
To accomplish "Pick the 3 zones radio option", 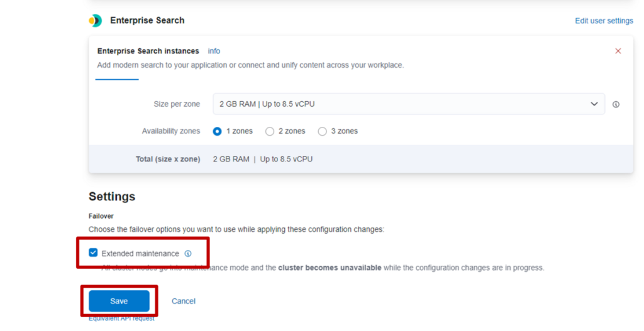I will (322, 131).
